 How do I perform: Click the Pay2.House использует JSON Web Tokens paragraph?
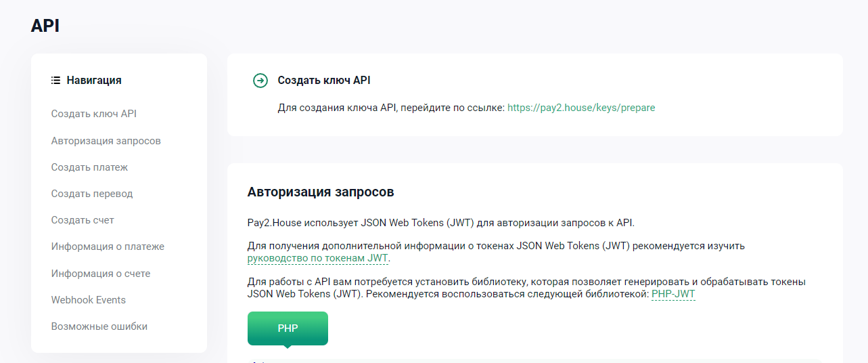441,222
